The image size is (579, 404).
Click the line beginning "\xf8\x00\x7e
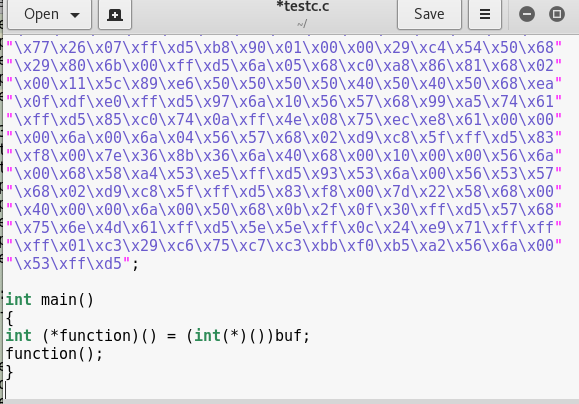tap(284, 156)
